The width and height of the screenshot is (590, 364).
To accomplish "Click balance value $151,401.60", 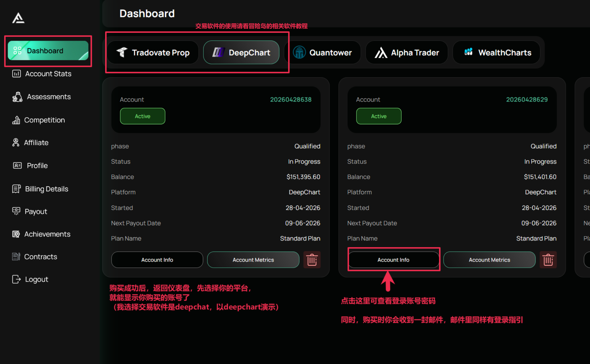I will 540,177.
